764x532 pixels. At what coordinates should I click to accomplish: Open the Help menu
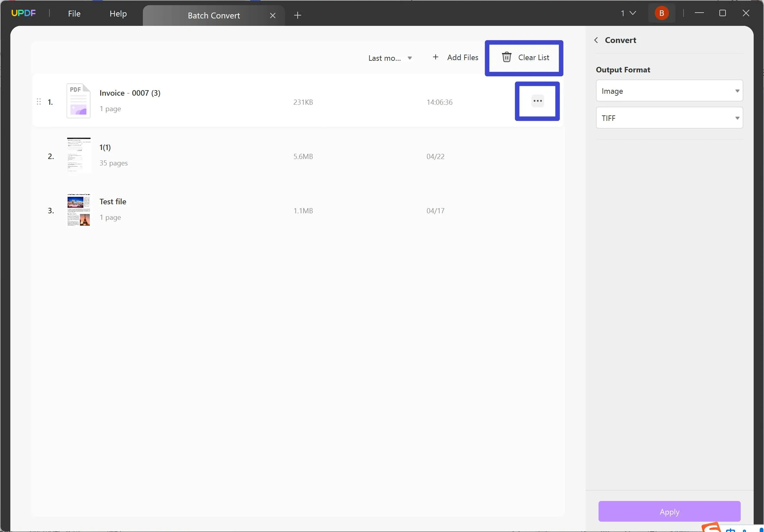pos(118,14)
